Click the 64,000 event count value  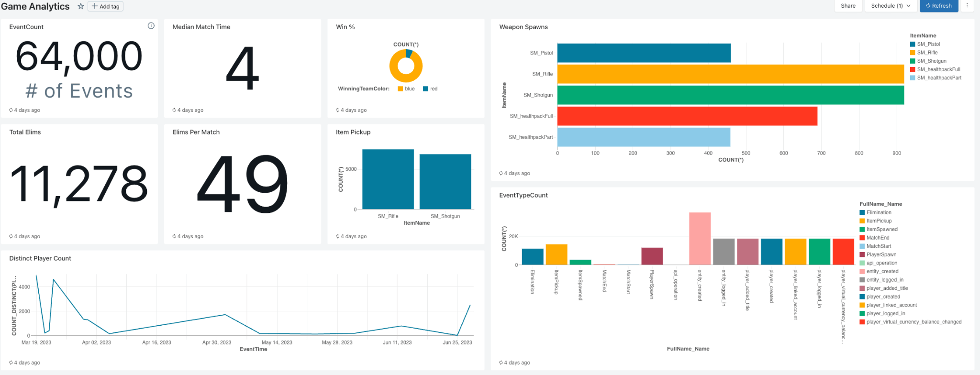[79, 57]
